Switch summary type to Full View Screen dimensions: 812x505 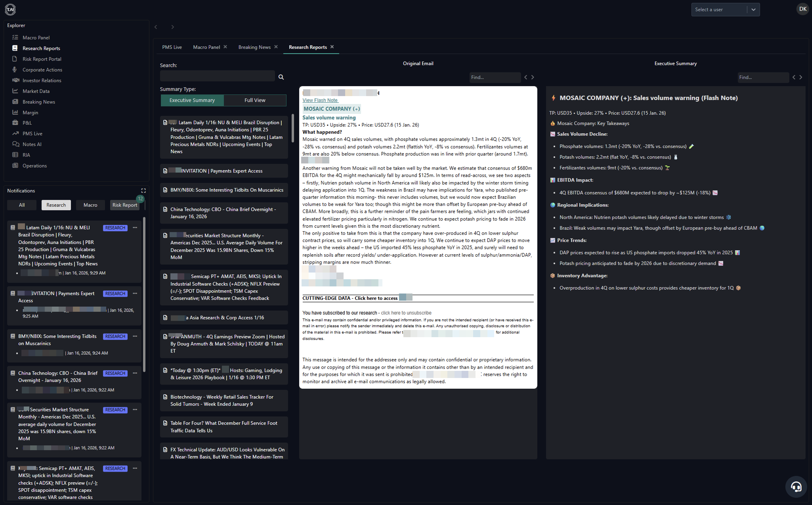coord(255,100)
